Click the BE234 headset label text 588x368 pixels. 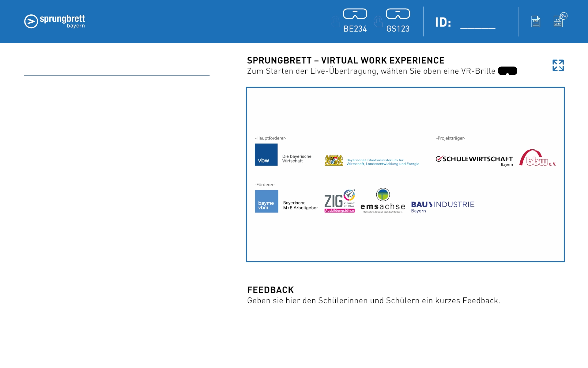pos(355,29)
